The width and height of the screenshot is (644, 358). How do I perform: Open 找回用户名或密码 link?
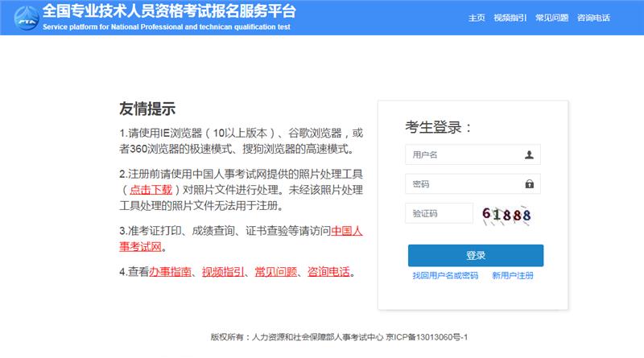[x=445, y=275]
